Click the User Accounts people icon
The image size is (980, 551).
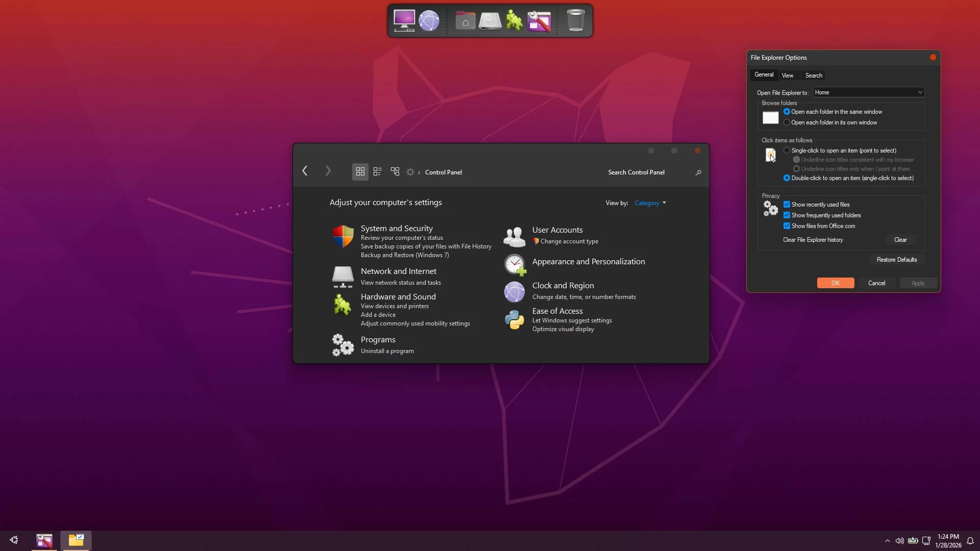click(x=514, y=237)
